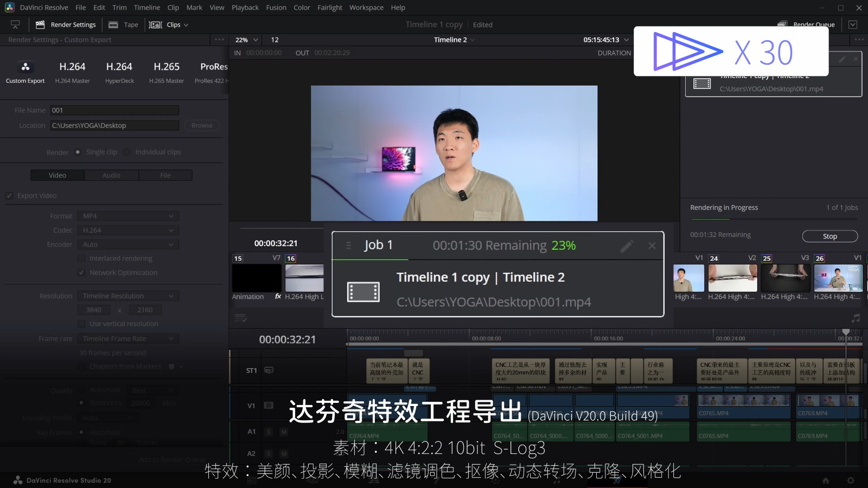Screen dimensions: 868x488
Task: Open the Resolution Timeline Resolution dropdown
Action: (128, 296)
